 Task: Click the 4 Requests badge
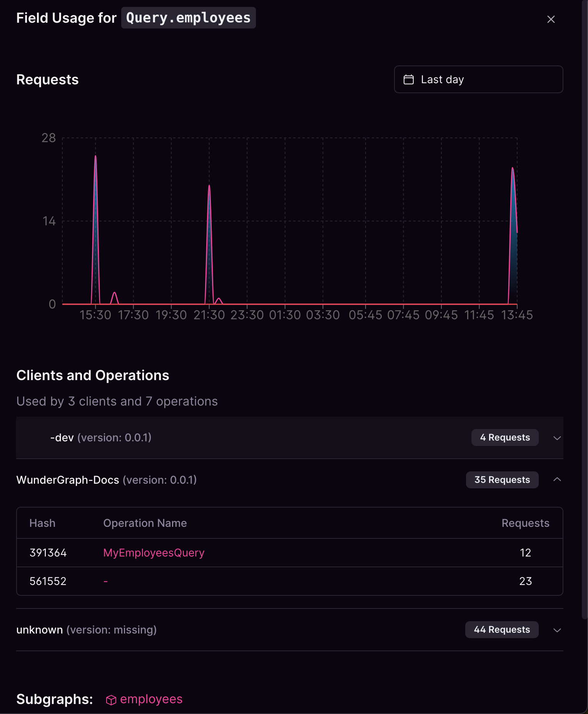coord(505,437)
